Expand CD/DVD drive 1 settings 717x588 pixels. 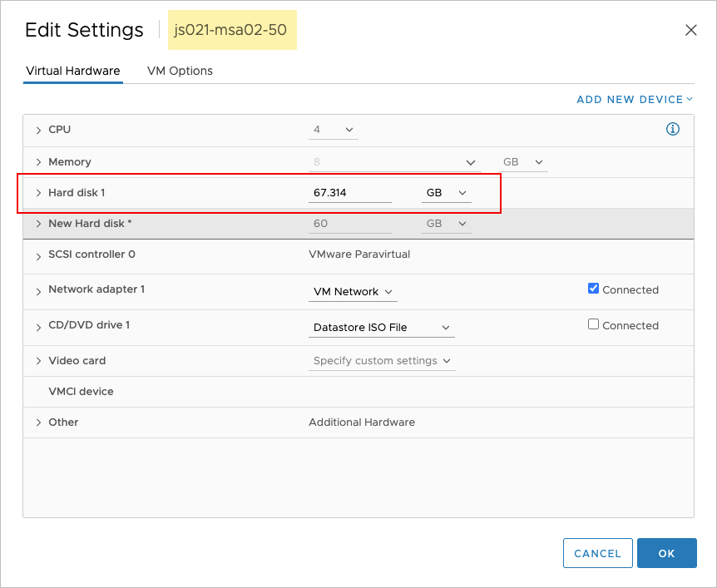point(38,326)
